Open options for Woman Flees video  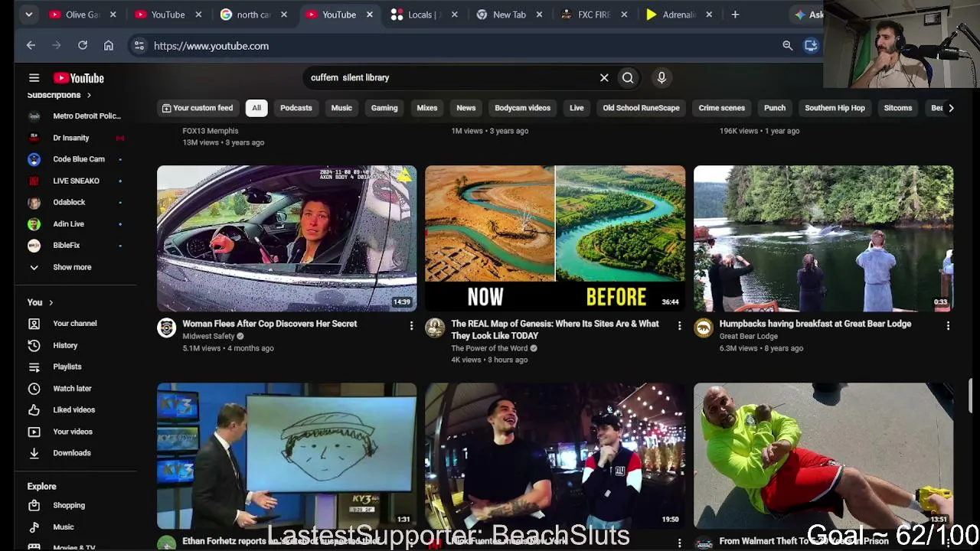(x=411, y=326)
